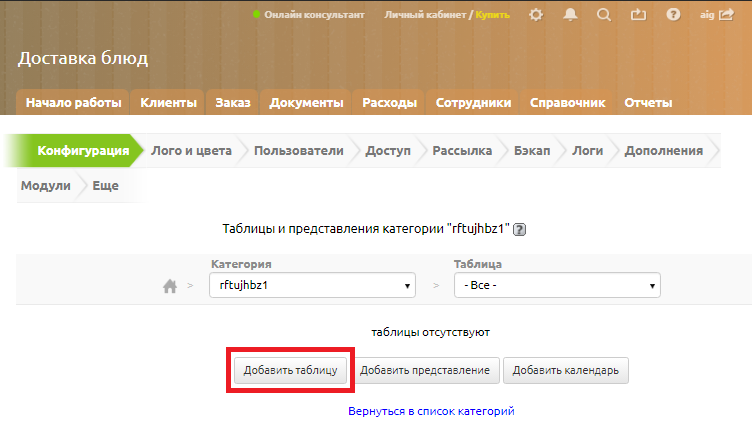This screenshot has height=430, width=752.
Task: Click the Добавить представление button
Action: tap(425, 370)
